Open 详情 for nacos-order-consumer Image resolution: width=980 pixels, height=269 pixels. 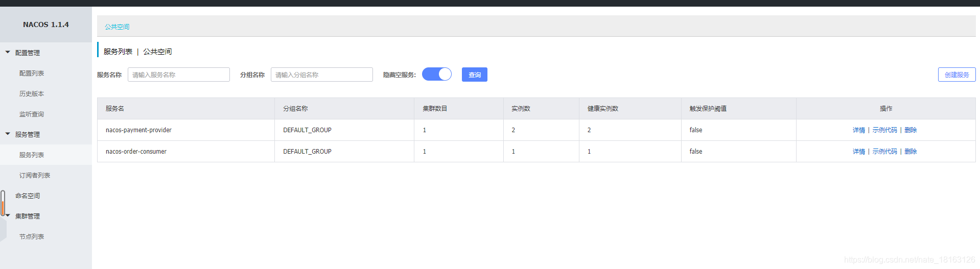click(x=859, y=152)
